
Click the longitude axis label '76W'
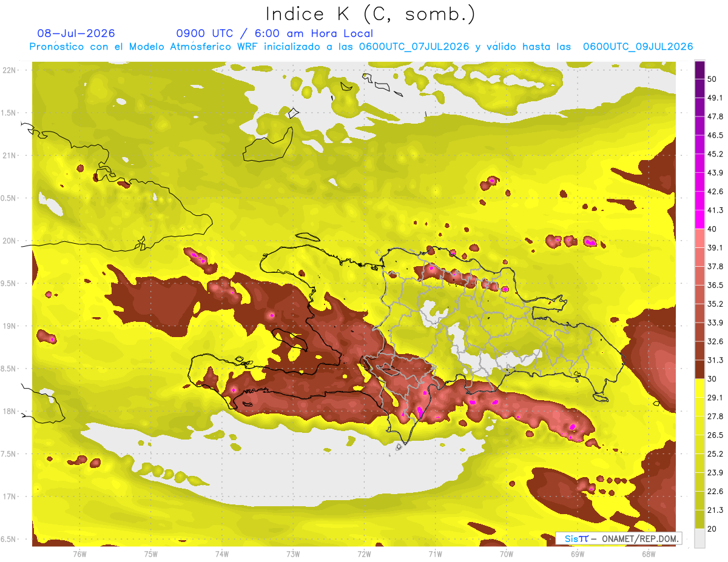(79, 554)
